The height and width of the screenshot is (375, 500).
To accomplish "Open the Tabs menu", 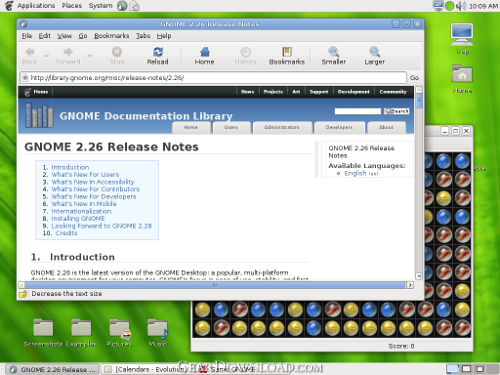I will [x=143, y=36].
